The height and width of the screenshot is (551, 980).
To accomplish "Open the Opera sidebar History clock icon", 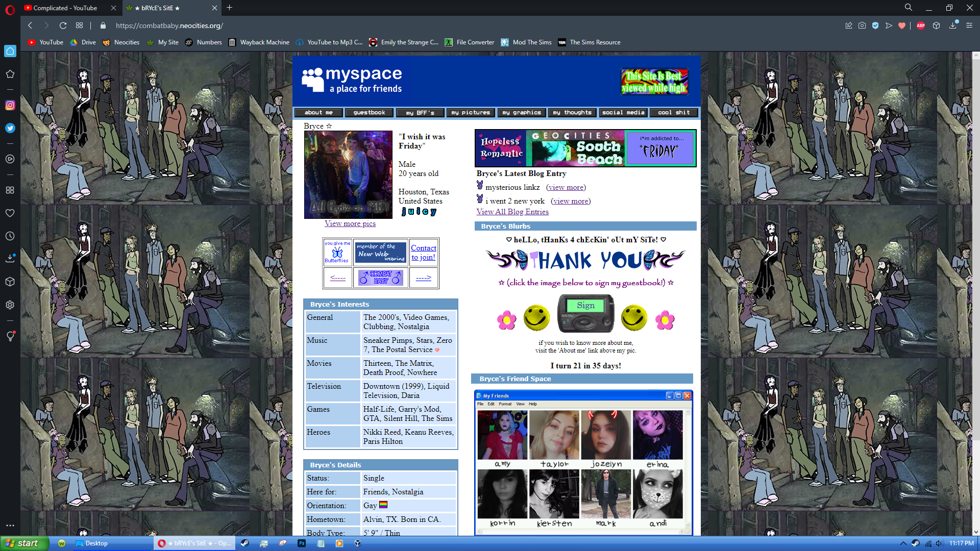I will [10, 236].
